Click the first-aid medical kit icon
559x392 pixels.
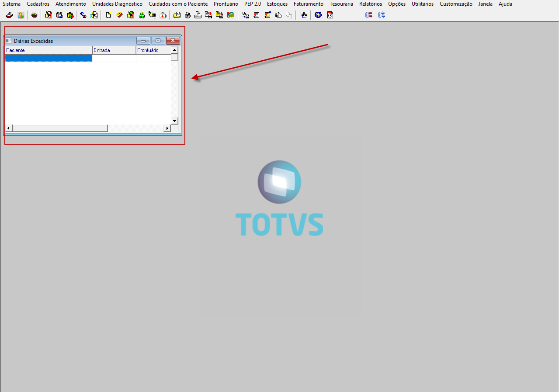pos(163,15)
